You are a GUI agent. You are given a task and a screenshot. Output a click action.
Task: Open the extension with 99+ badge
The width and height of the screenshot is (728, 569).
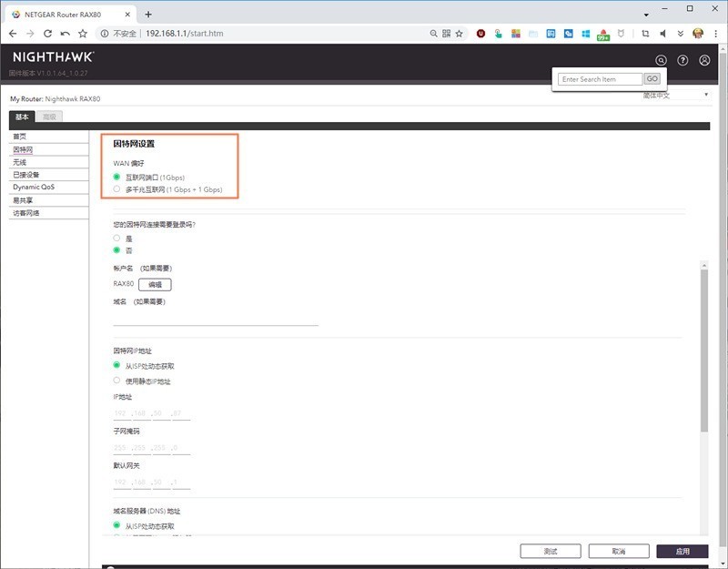coord(603,35)
